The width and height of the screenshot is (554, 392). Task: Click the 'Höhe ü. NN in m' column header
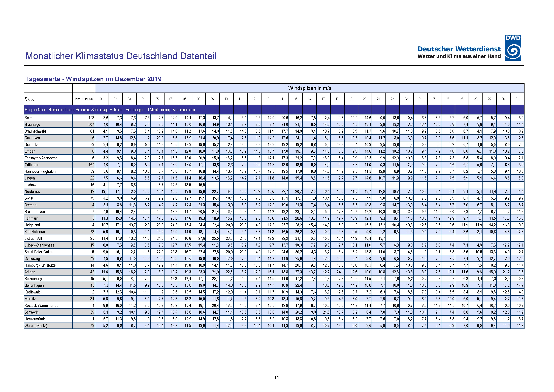click(x=83, y=99)
